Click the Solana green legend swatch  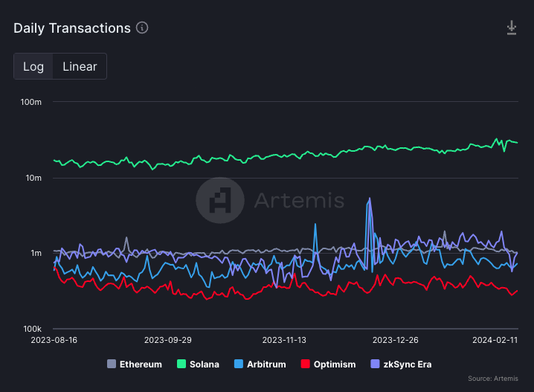point(181,364)
